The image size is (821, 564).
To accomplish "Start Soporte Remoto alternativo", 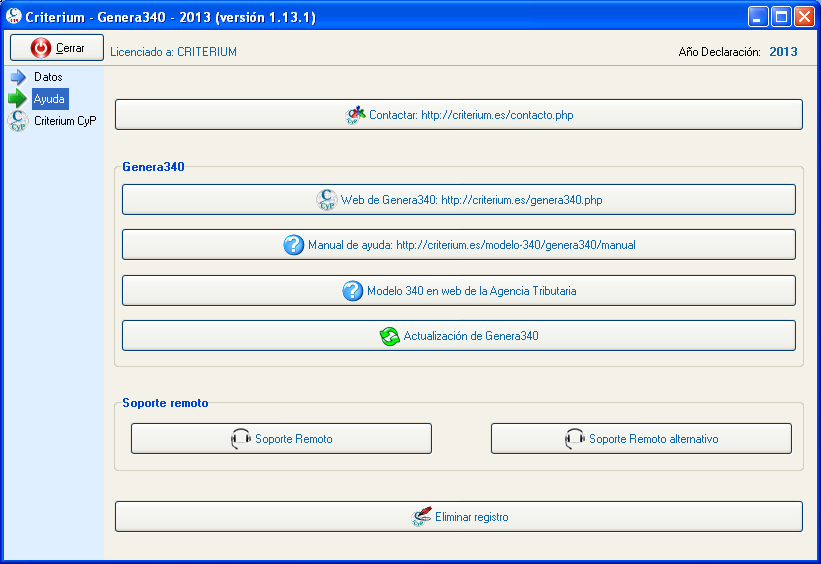I will click(x=641, y=439).
